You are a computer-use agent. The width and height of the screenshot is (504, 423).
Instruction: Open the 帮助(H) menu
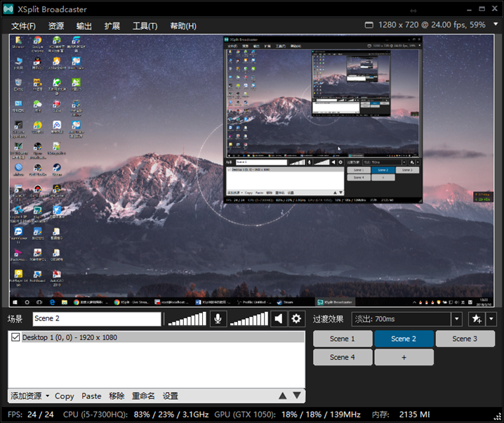click(183, 26)
